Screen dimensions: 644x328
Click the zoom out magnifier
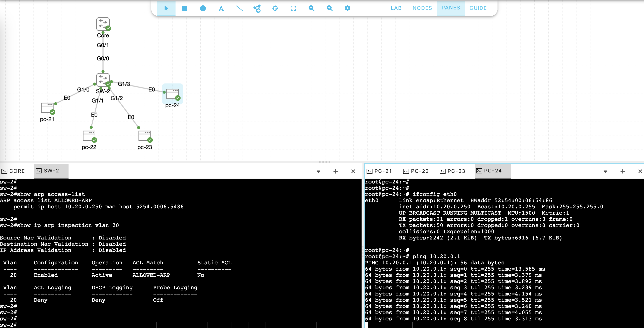click(311, 8)
